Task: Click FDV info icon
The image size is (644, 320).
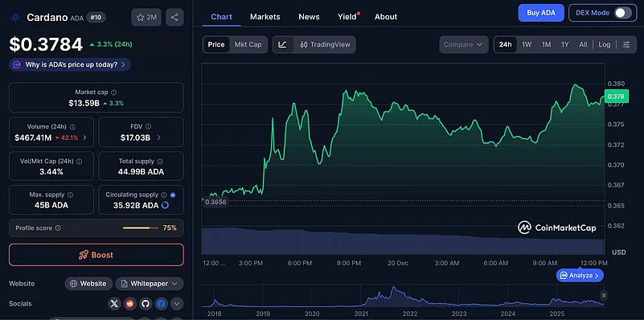Action: pos(148,127)
